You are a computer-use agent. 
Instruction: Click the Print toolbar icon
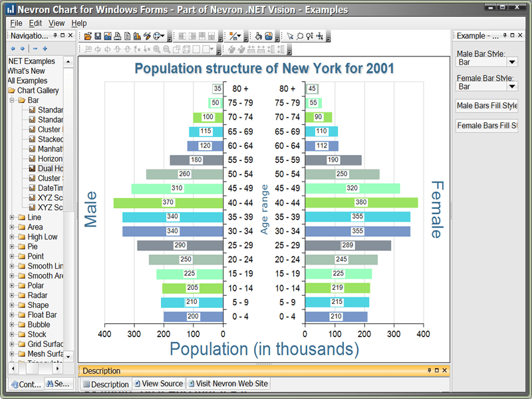118,36
